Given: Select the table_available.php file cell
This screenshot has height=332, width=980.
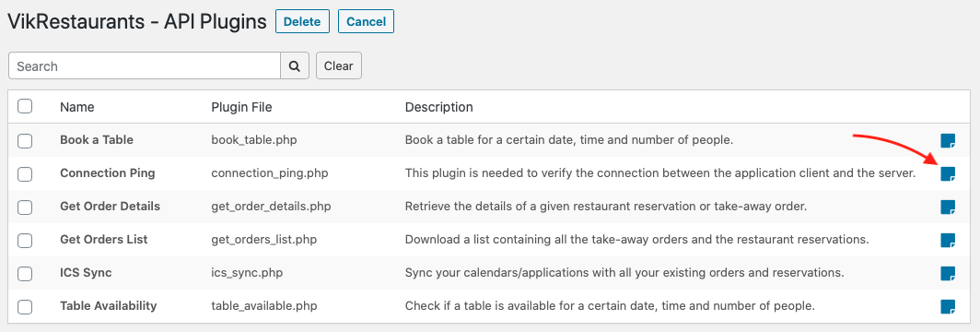Looking at the screenshot, I should [x=264, y=306].
